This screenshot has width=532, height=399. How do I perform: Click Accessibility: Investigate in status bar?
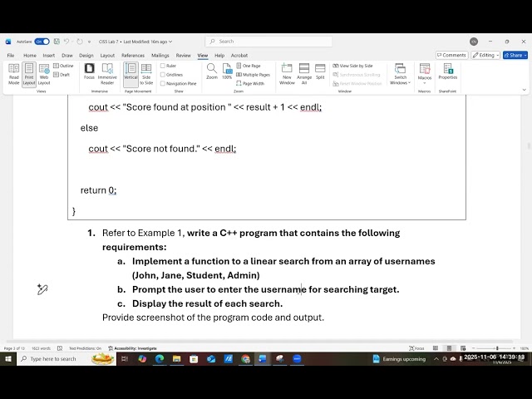click(x=132, y=348)
